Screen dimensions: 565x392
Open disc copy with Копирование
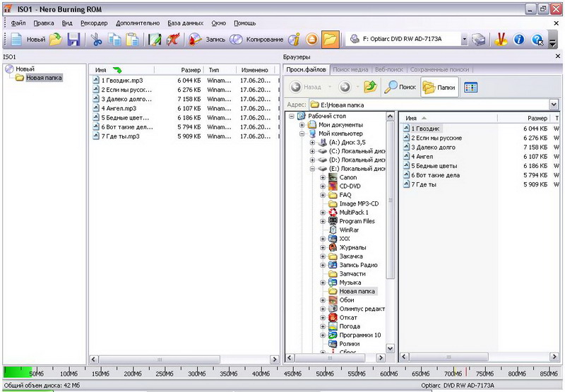coord(256,40)
